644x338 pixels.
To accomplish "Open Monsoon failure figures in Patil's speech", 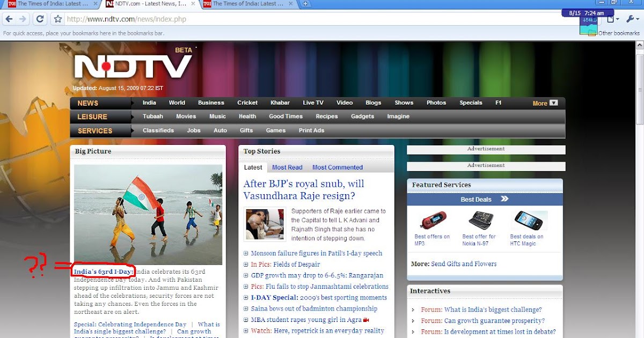I will [x=317, y=253].
